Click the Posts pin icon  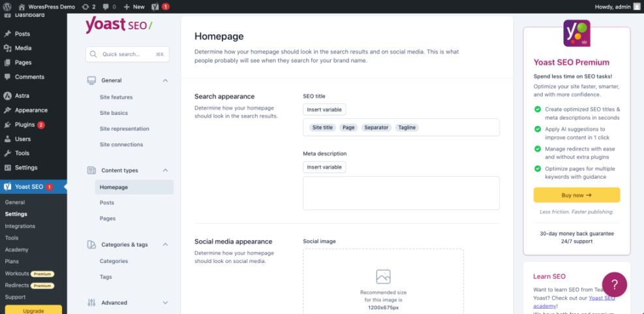(7, 34)
